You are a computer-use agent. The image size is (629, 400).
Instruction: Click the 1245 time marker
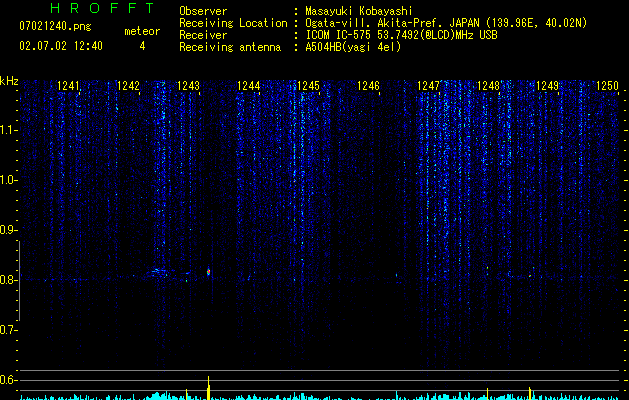coord(308,85)
